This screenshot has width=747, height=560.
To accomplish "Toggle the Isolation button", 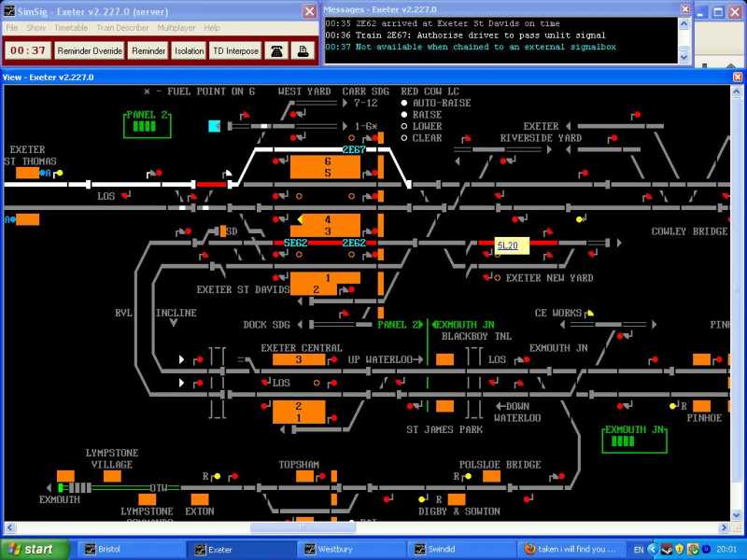I will 189,51.
